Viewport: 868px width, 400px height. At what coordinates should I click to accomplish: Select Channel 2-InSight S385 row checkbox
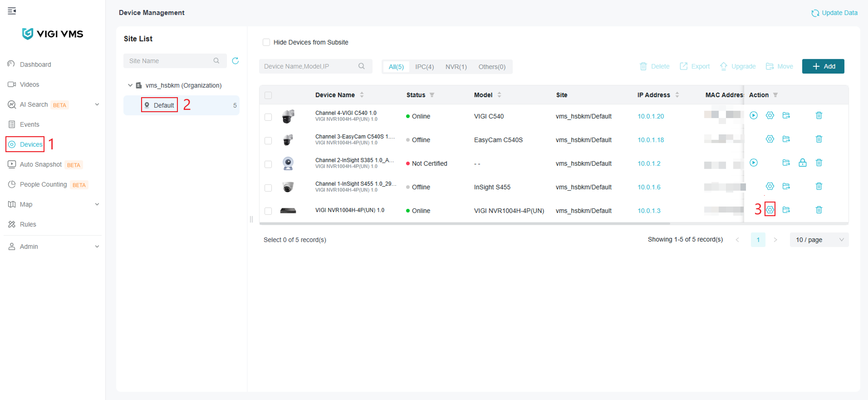[x=268, y=164]
